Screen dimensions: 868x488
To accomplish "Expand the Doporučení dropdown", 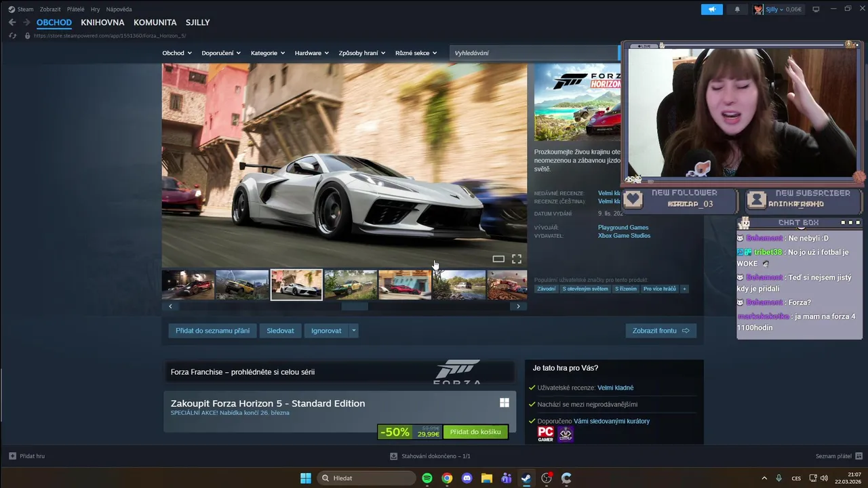I will pos(221,53).
